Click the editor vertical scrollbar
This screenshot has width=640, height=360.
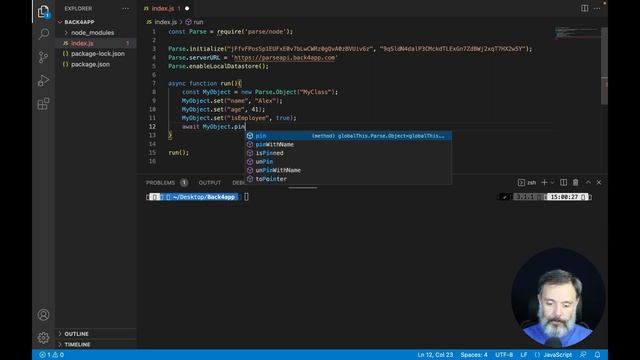(x=604, y=65)
